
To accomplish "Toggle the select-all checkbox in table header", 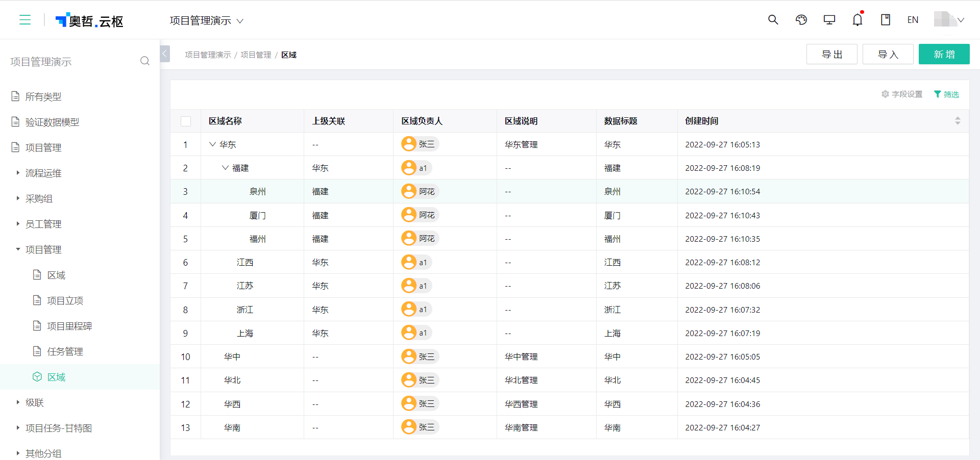I will click(x=186, y=121).
